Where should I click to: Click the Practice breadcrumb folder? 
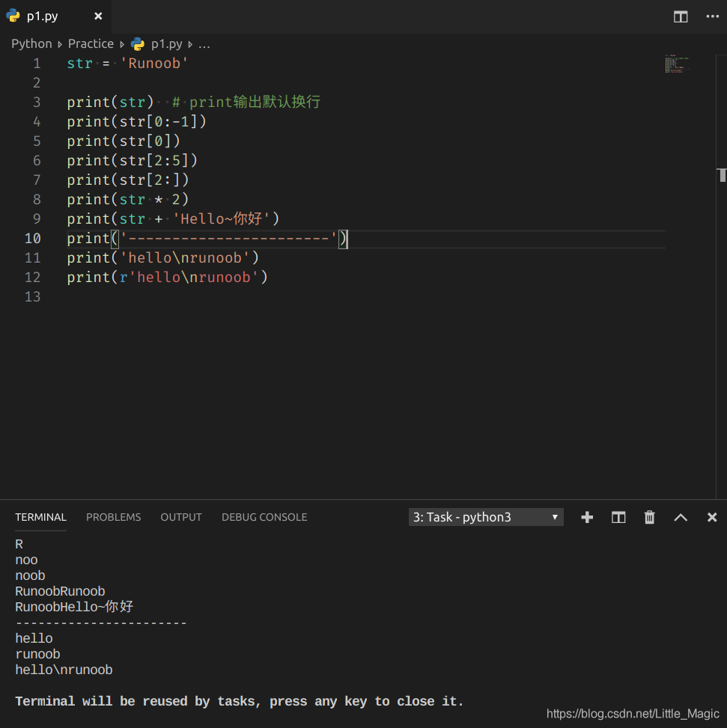coord(91,44)
